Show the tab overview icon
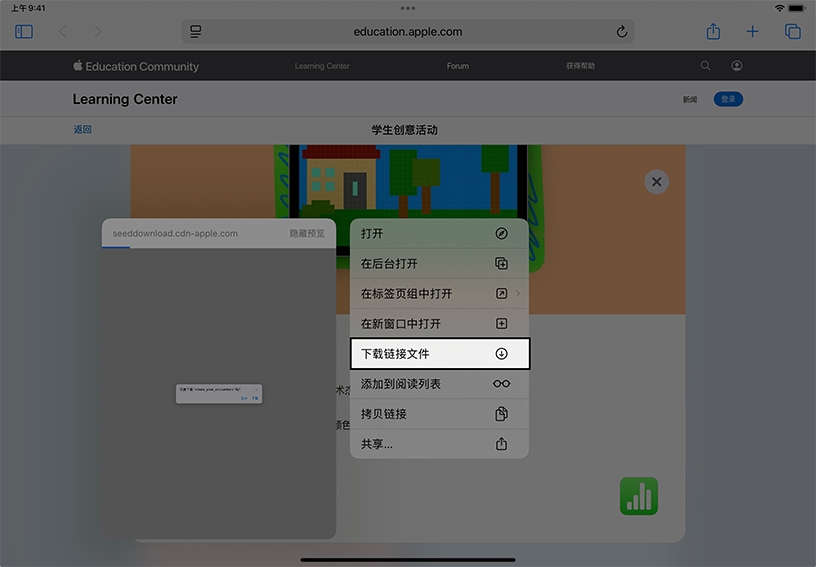 point(793,32)
